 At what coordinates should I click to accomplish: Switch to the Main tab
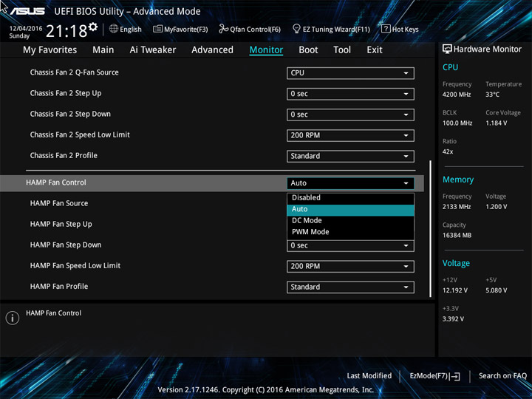tap(103, 50)
